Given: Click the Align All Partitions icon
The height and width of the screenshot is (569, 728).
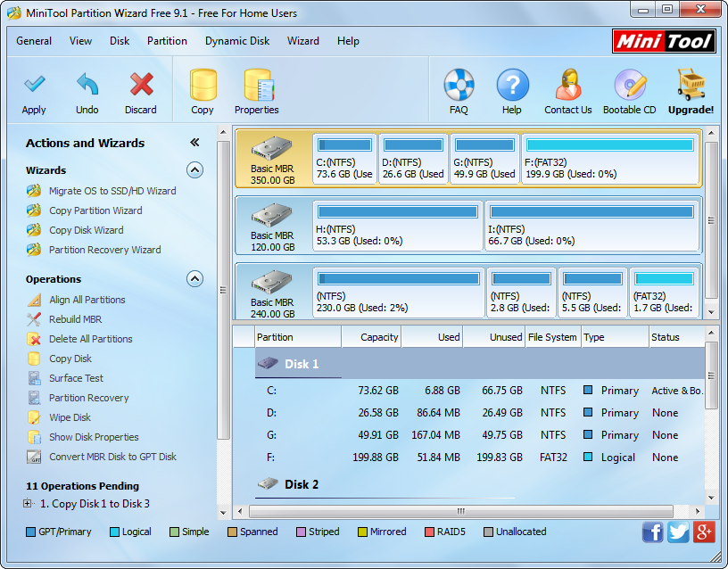Looking at the screenshot, I should [34, 300].
